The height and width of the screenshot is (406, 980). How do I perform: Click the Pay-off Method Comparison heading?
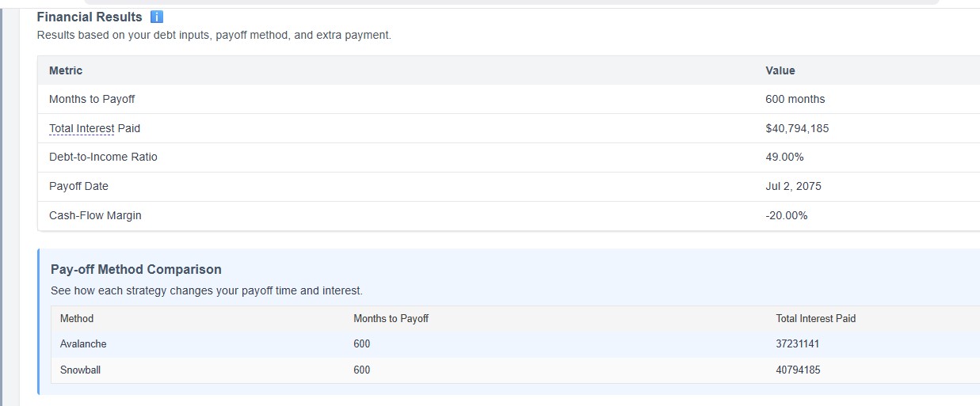click(x=136, y=269)
